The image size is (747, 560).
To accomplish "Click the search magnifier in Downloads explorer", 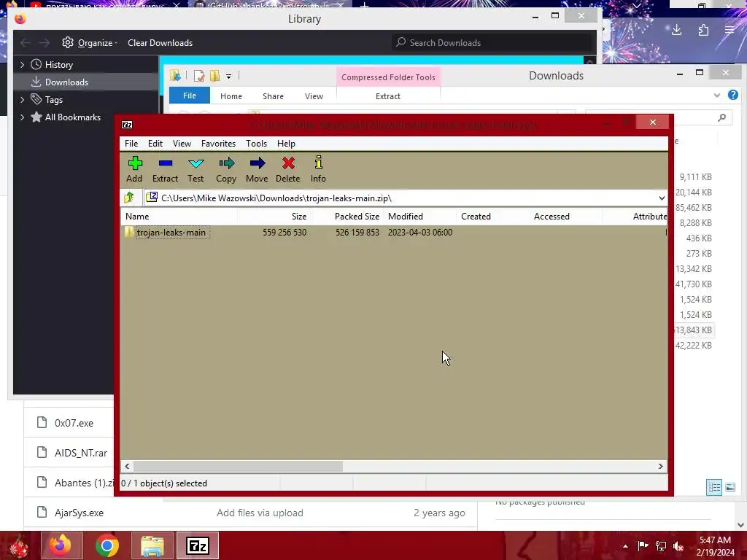I will (721, 117).
